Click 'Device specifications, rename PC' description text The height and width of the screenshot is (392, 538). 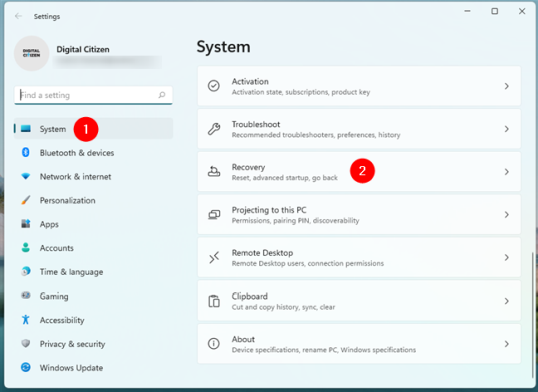[x=324, y=350]
